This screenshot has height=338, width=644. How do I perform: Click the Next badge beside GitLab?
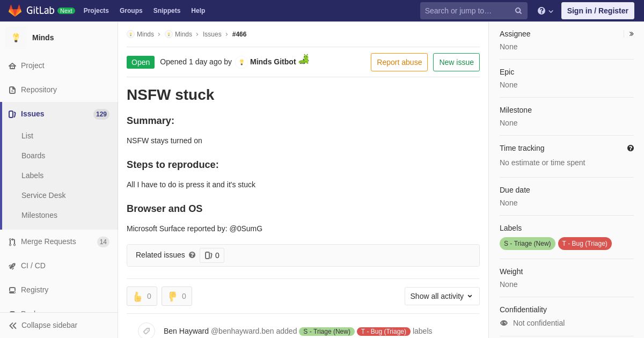pos(66,11)
